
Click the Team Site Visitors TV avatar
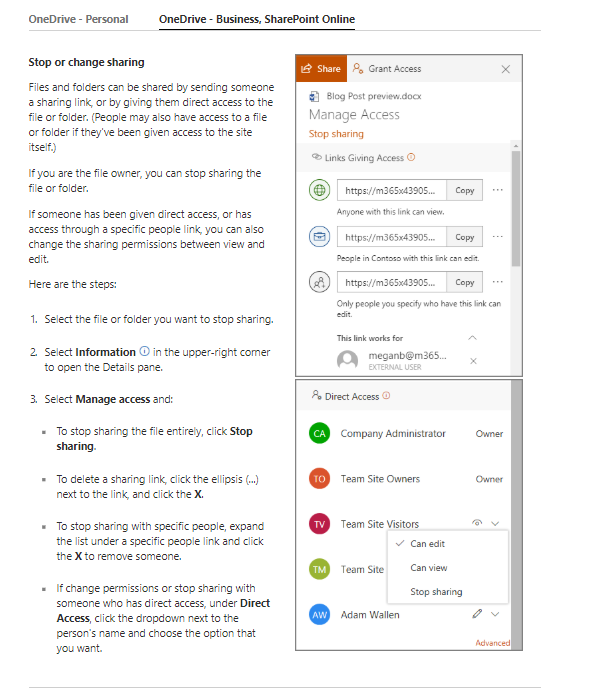319,524
